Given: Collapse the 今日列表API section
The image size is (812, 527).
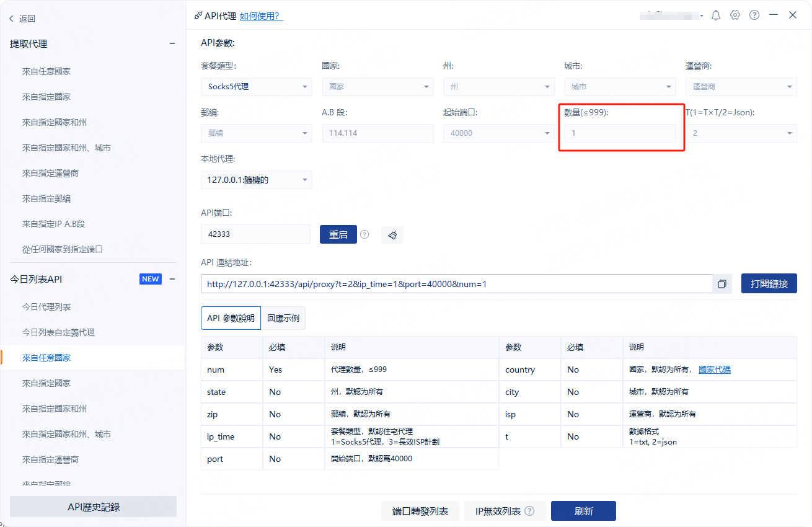Looking at the screenshot, I should pyautogui.click(x=172, y=279).
